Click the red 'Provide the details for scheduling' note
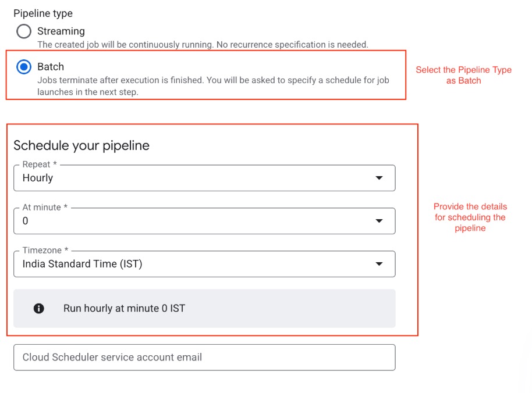532x393 pixels. (x=470, y=217)
